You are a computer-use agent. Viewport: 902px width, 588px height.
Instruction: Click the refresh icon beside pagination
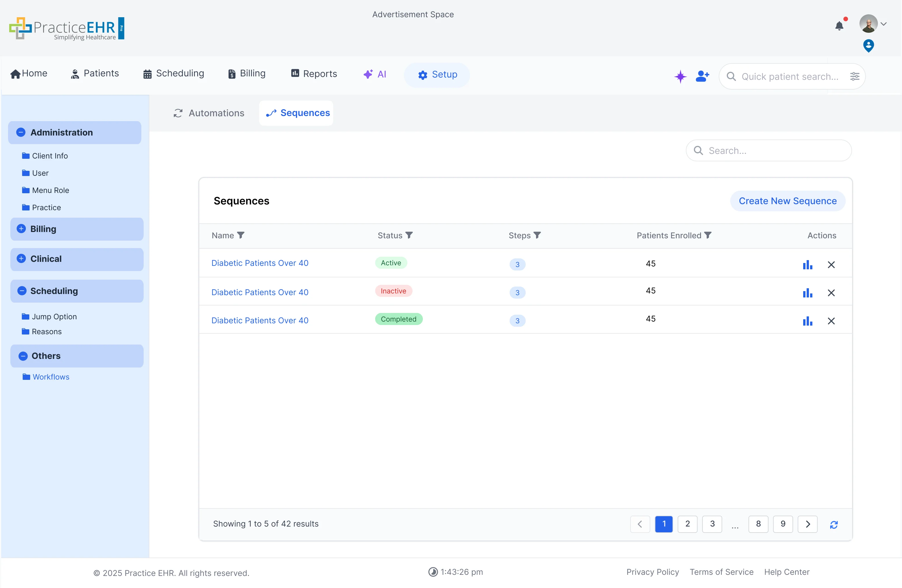click(x=834, y=524)
